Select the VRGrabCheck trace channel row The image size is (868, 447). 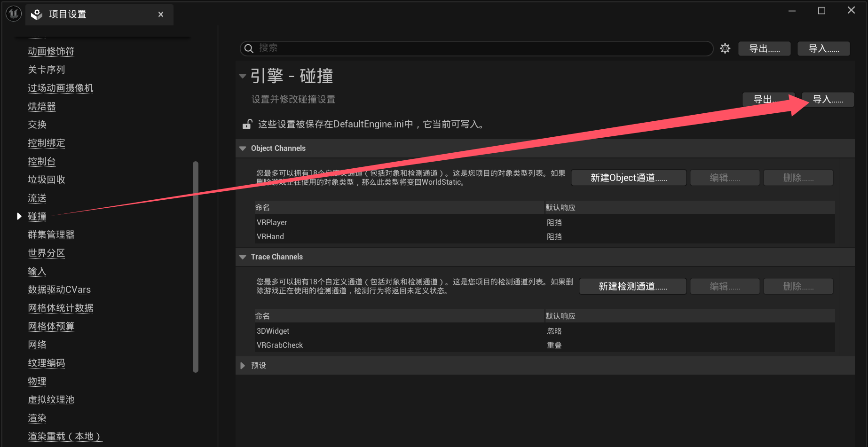coord(545,345)
